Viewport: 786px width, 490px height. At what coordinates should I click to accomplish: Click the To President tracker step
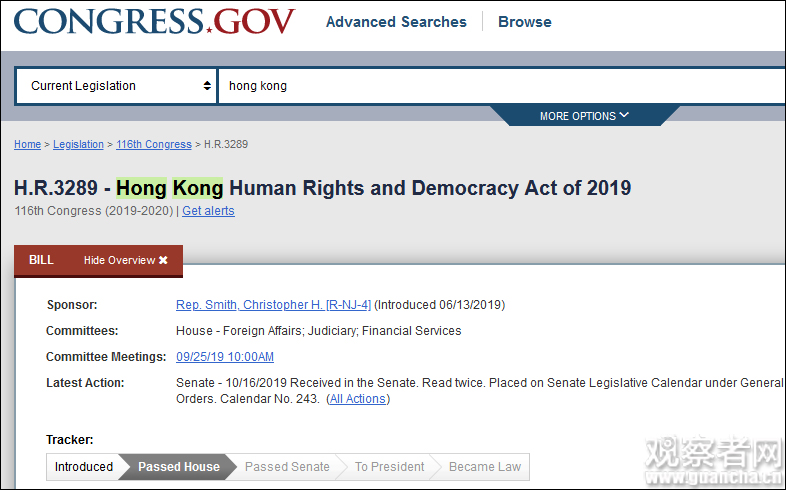pos(389,467)
